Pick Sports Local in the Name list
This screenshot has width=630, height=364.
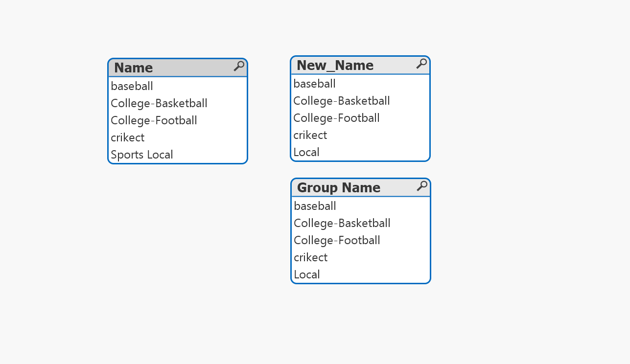142,155
